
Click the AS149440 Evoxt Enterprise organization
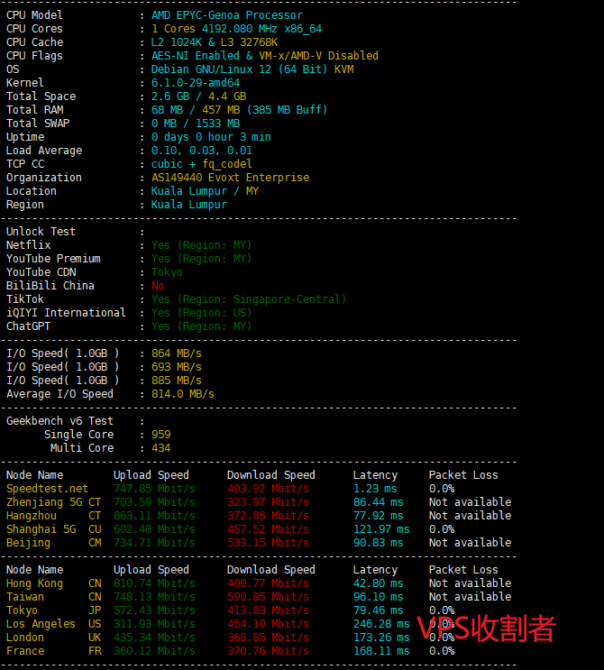point(230,177)
